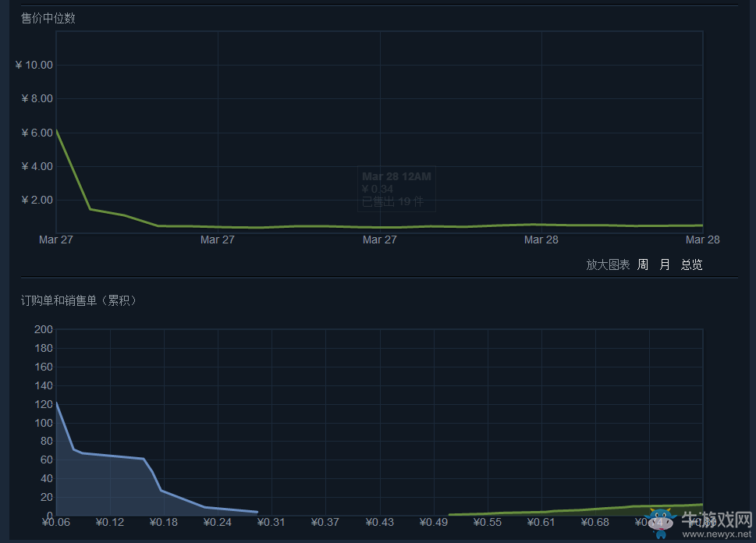Select the 总览 (overview) zoom option
Viewport: 756px width, 543px height.
click(691, 264)
